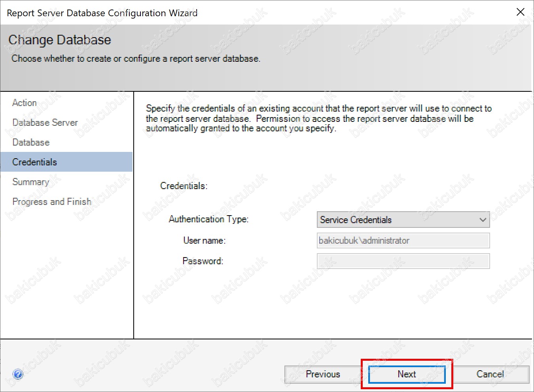
Task: Click the blue help icon
Action: (18, 374)
